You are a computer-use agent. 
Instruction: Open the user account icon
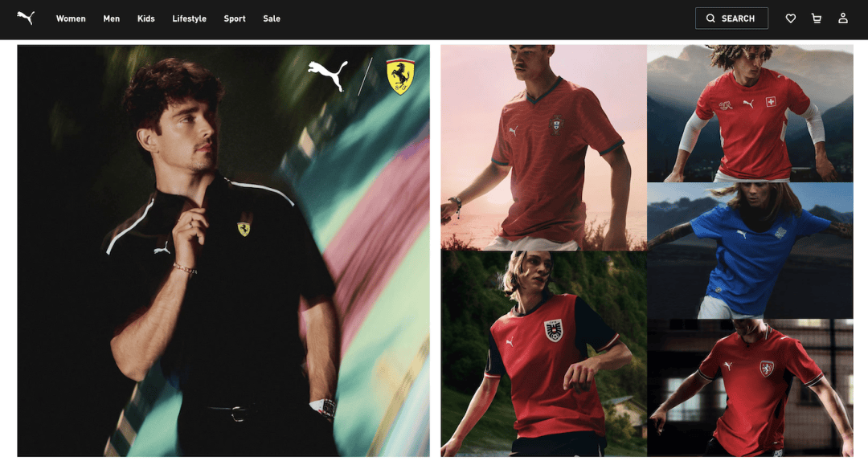pos(842,18)
